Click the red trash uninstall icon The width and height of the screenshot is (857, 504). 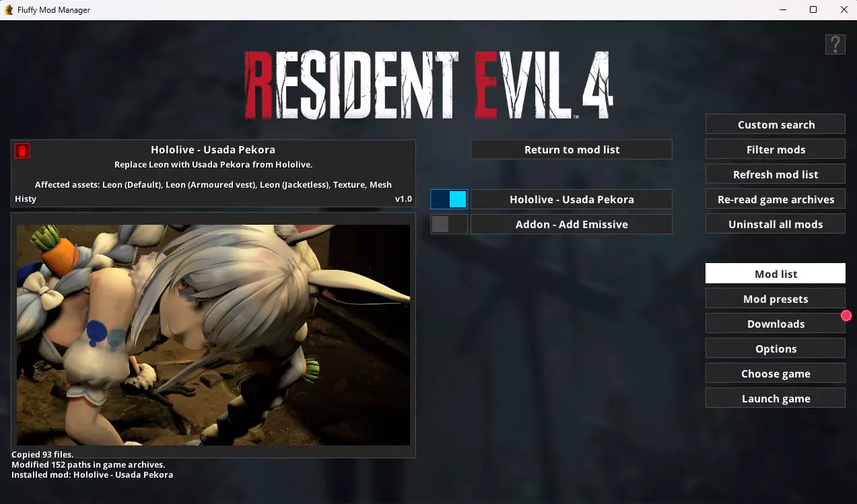coord(22,151)
